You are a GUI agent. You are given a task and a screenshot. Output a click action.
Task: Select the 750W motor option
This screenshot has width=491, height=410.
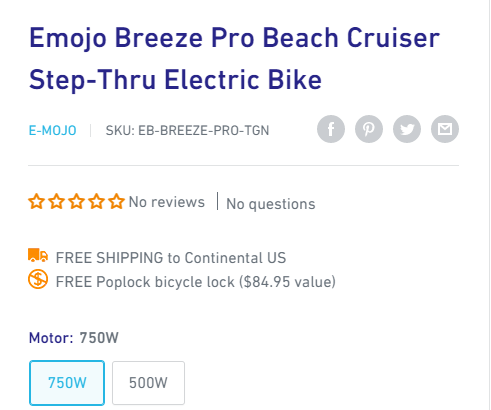point(67,383)
